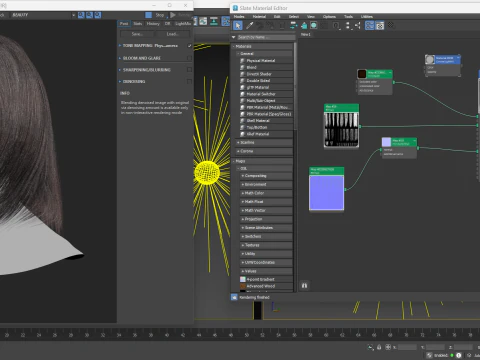Expand the Textures category
Image resolution: width=480 pixels, height=360 pixels.
point(266,245)
